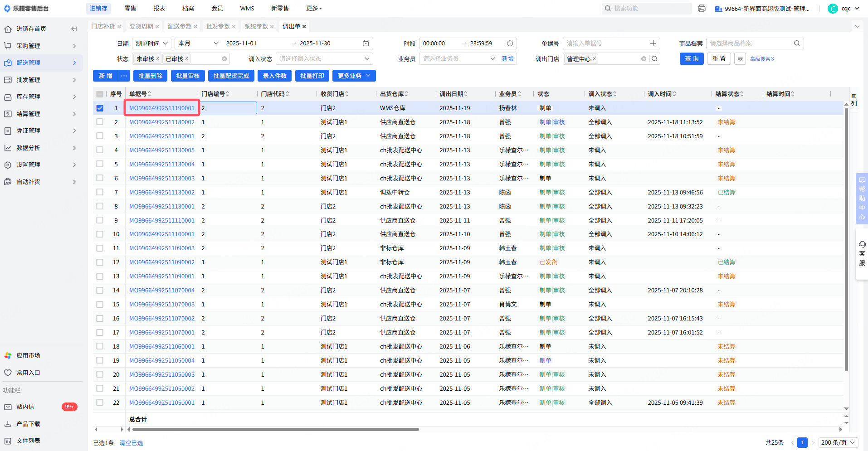Toggle the select-all header checkbox
The height and width of the screenshot is (451, 868).
coord(100,94)
